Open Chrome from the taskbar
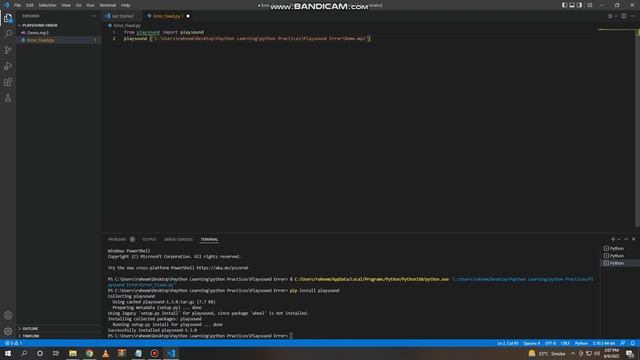 (x=89, y=353)
